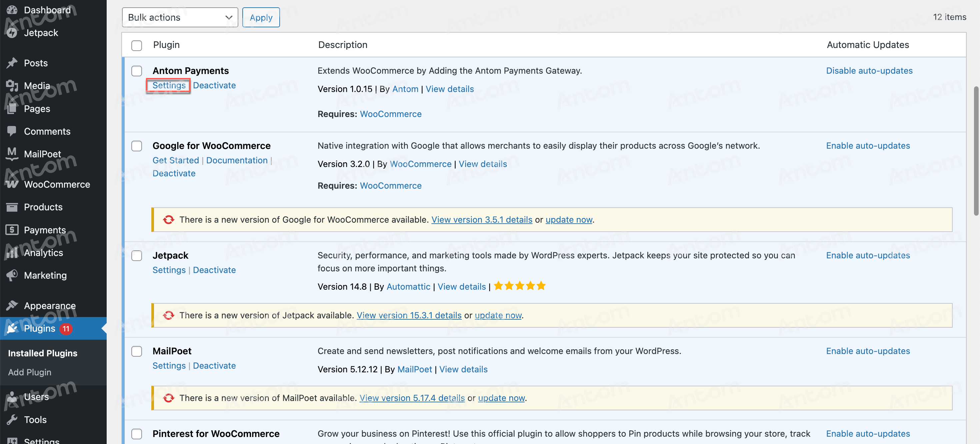Click the Users person icon

[x=12, y=397]
